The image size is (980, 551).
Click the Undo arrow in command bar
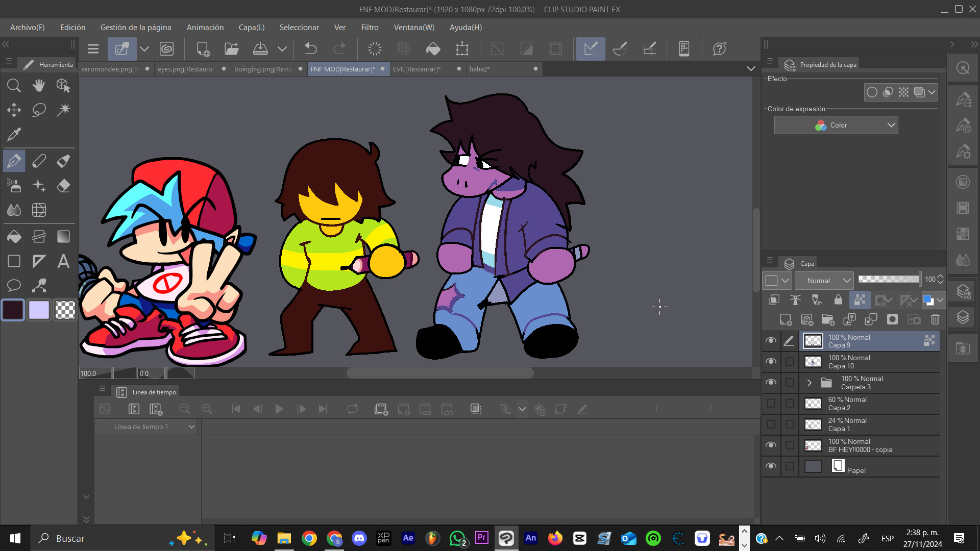click(x=310, y=49)
